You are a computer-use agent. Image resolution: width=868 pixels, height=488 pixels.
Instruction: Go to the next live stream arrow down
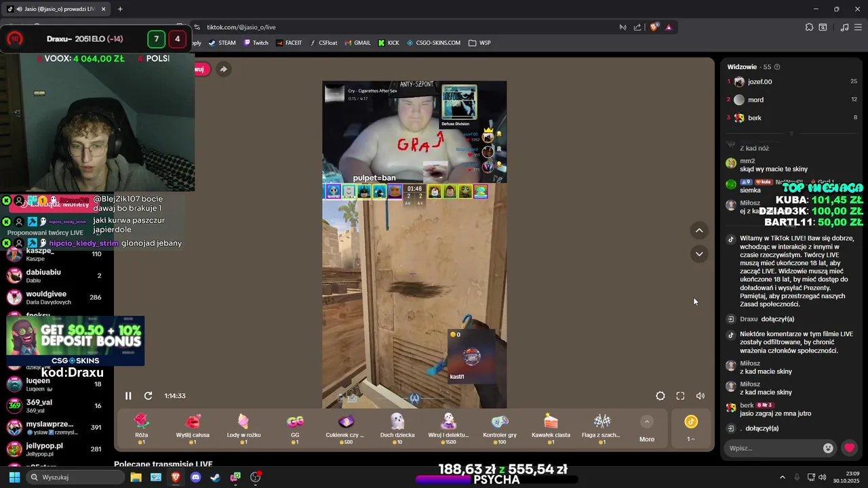point(699,253)
